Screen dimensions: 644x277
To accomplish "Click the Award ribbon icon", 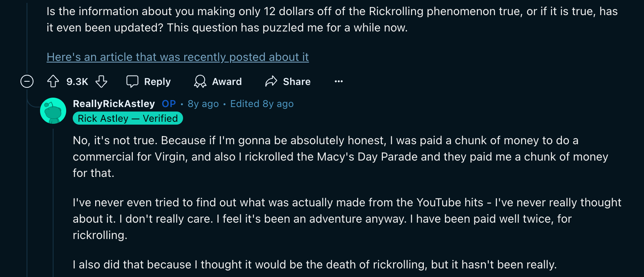I will [x=200, y=82].
